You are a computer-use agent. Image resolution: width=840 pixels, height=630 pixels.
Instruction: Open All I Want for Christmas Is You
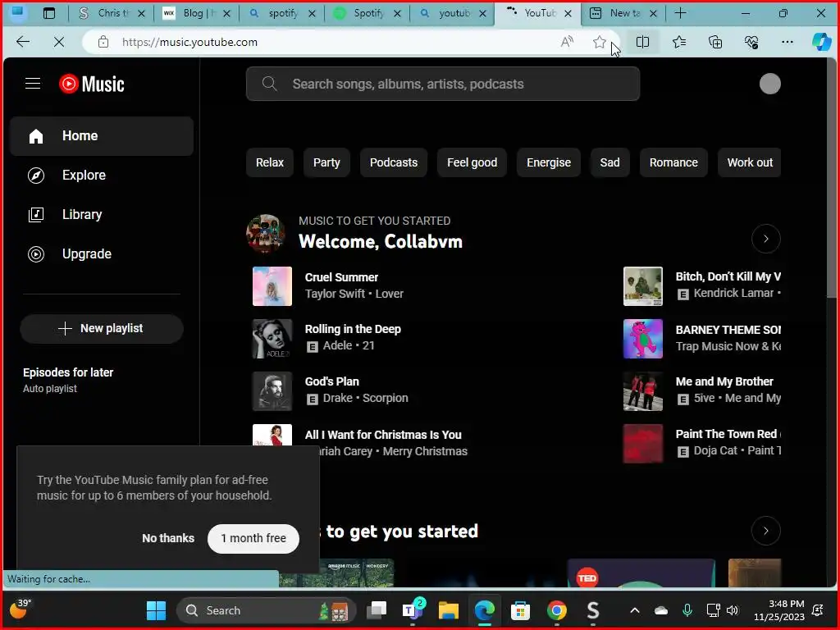tap(383, 435)
